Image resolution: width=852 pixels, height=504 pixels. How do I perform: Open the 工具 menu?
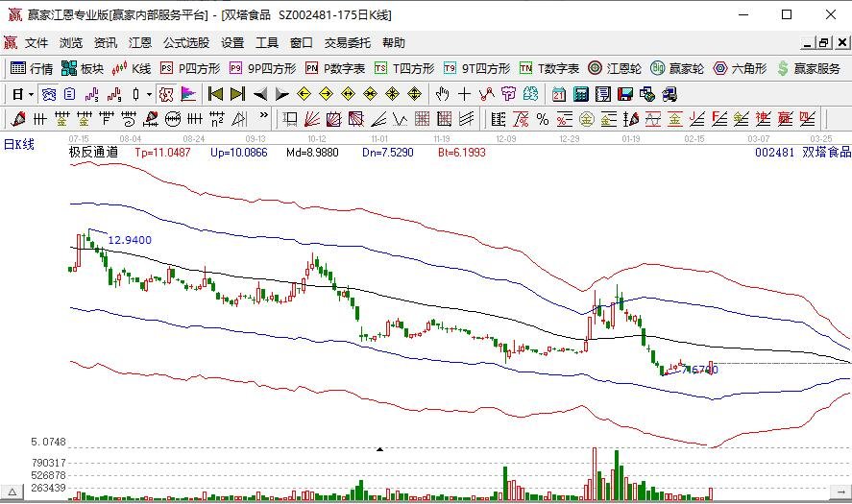point(267,43)
